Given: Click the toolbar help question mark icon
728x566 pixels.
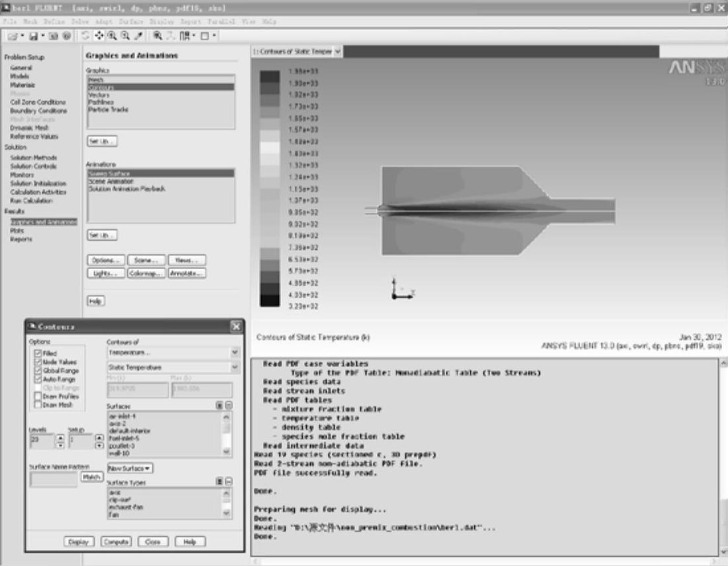Looking at the screenshot, I should coord(67,35).
